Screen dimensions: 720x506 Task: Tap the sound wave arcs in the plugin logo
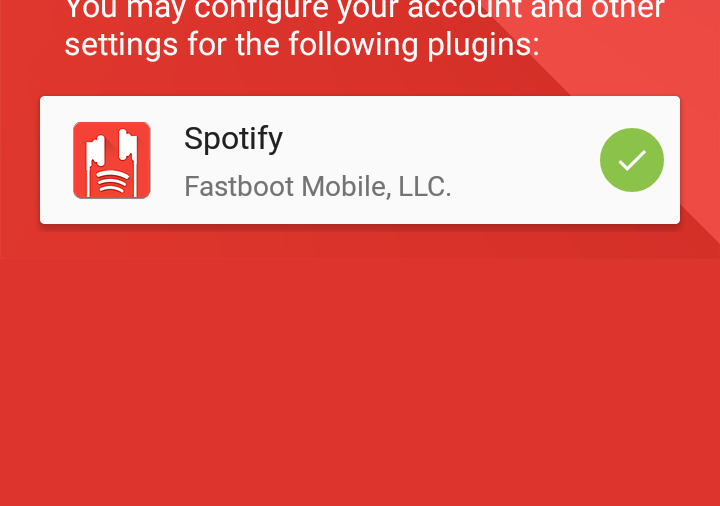(x=112, y=181)
